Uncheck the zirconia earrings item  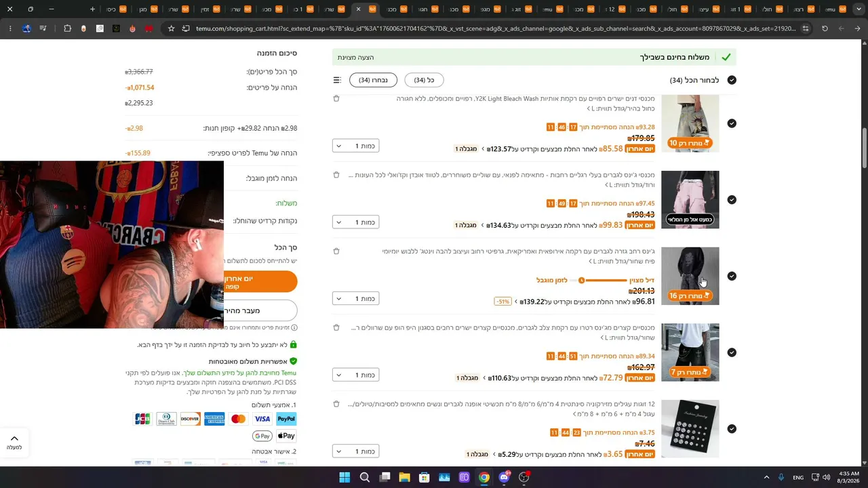pos(732,429)
